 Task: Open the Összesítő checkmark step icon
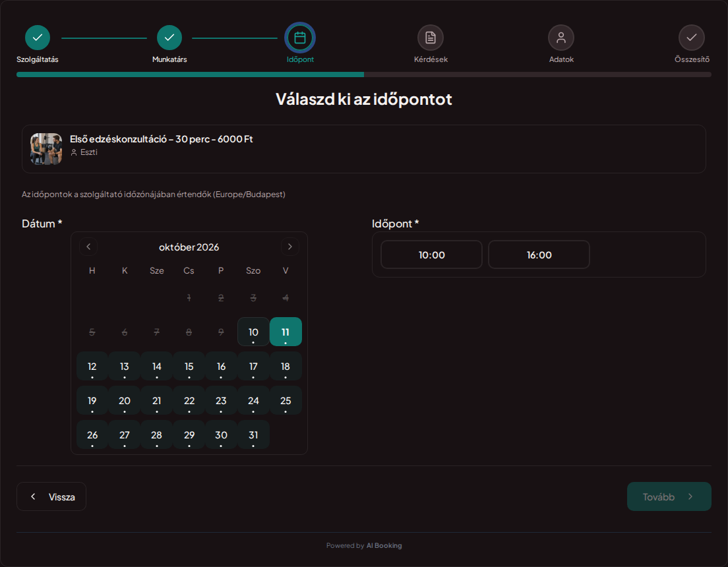coord(691,38)
